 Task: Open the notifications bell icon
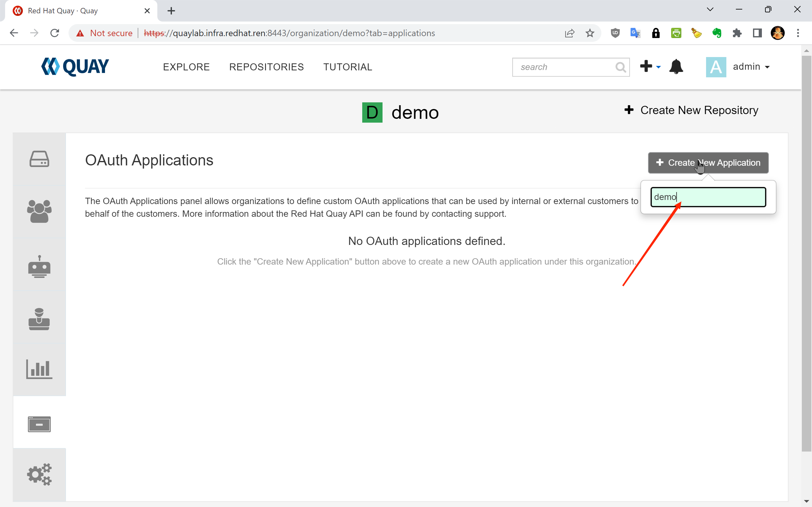(x=676, y=67)
